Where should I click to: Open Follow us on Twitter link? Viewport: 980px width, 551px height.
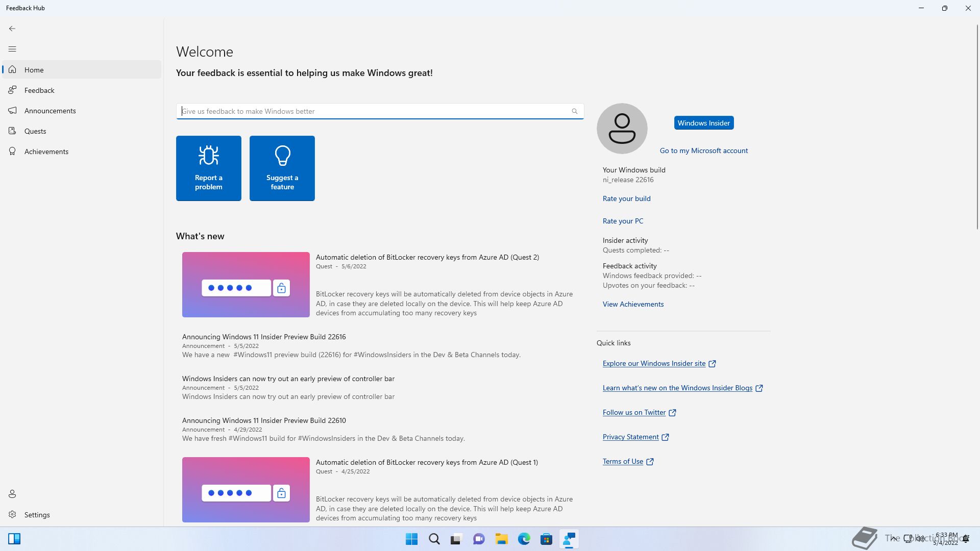[634, 412]
